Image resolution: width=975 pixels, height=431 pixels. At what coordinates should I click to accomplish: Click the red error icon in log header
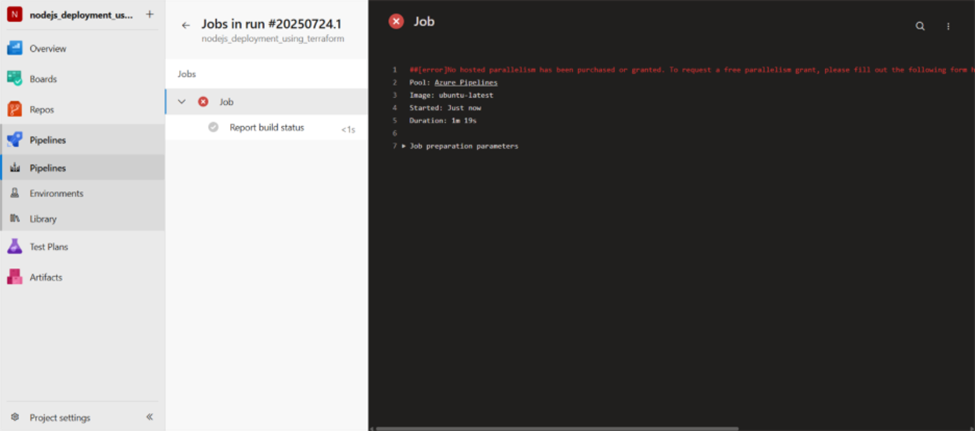pos(396,22)
